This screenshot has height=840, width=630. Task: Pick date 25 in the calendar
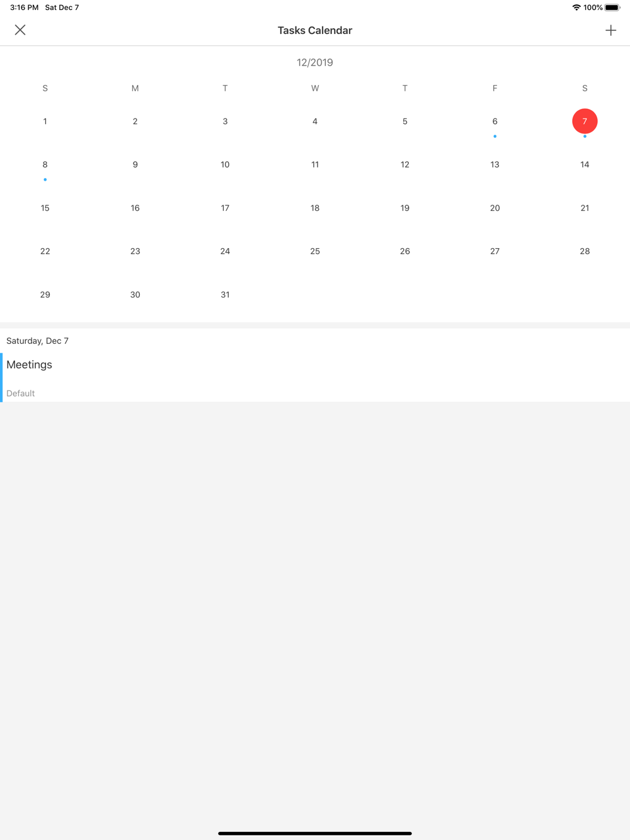315,251
